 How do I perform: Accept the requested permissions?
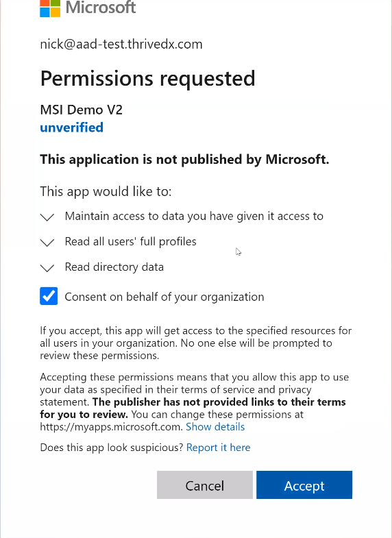(304, 485)
